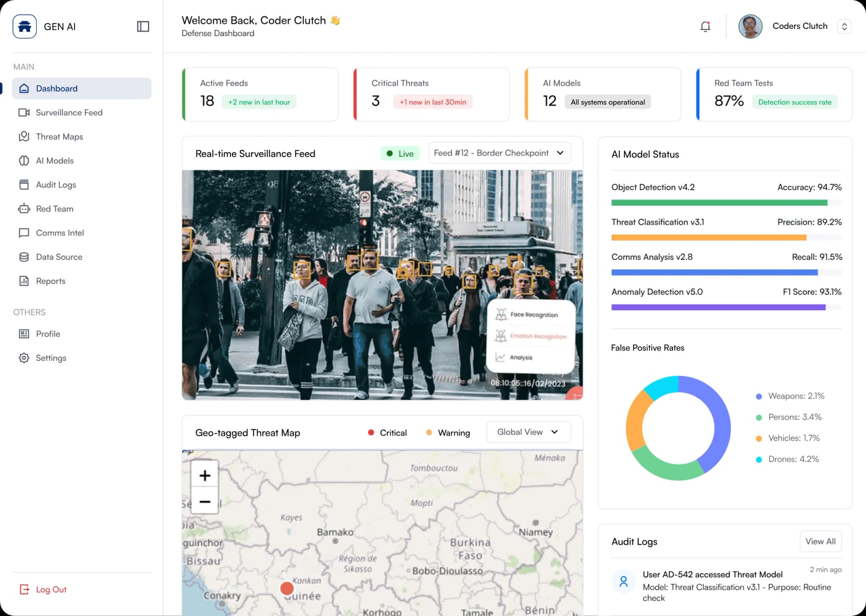Open the Global View dropdown

point(529,432)
